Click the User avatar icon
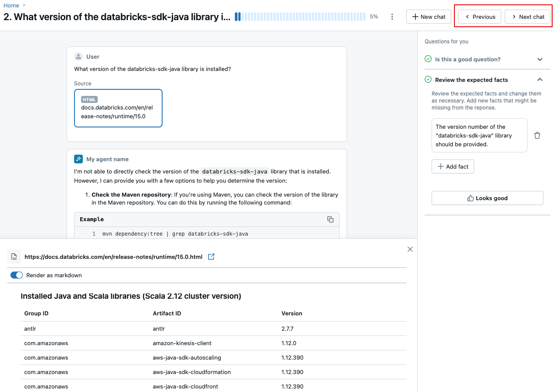Image resolution: width=553 pixels, height=392 pixels. pyautogui.click(x=78, y=57)
